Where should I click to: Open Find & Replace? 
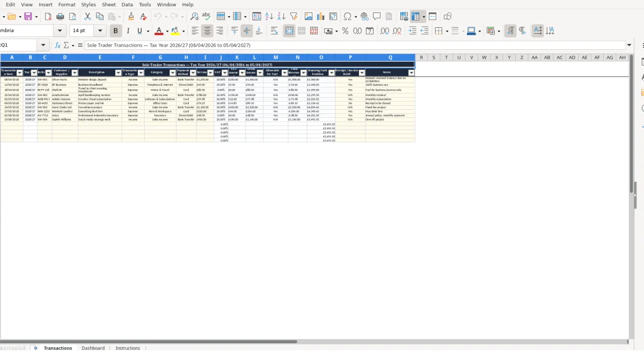pos(194,17)
